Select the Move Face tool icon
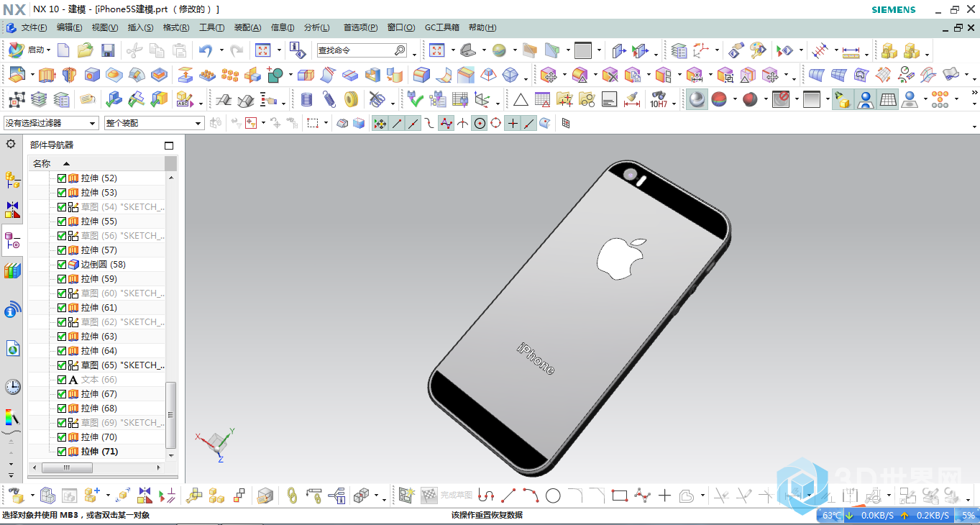980x525 pixels. (x=549, y=75)
